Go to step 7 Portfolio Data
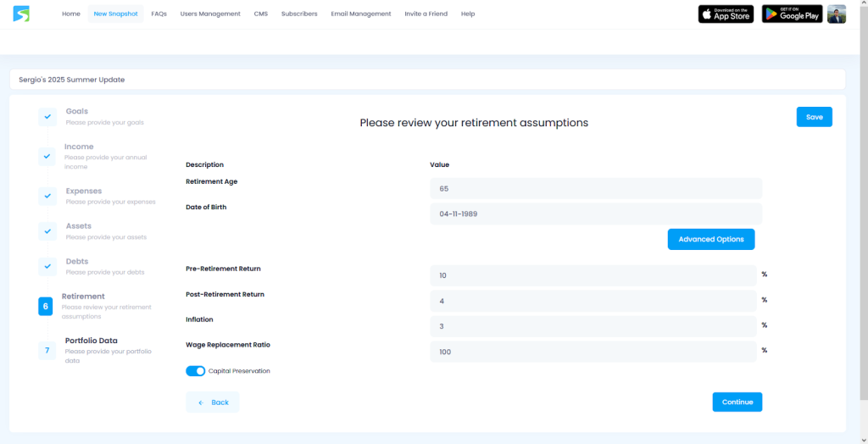The width and height of the screenshot is (868, 444). pos(47,350)
